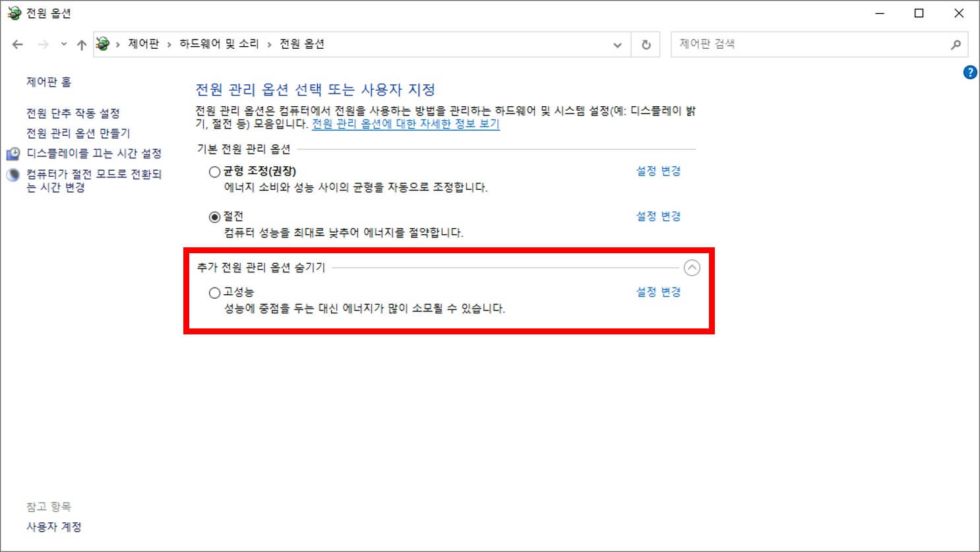Open 전원 관리 옵션 만들기 link

point(78,133)
